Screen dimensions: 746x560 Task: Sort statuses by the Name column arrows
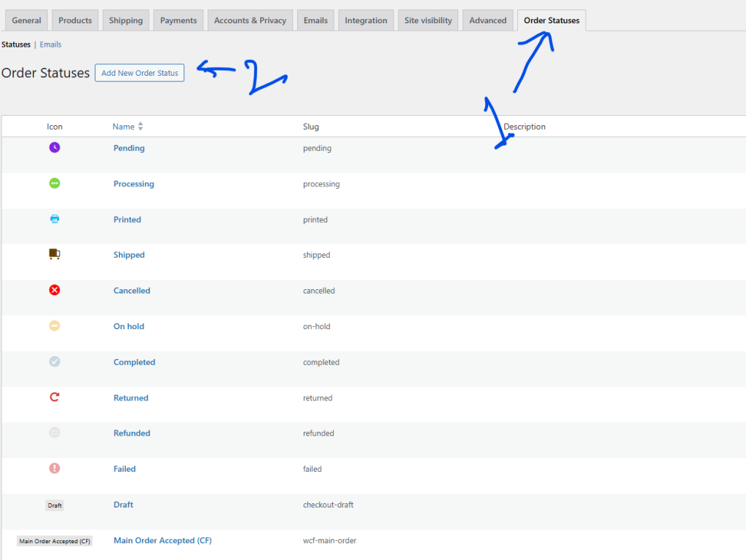(141, 127)
